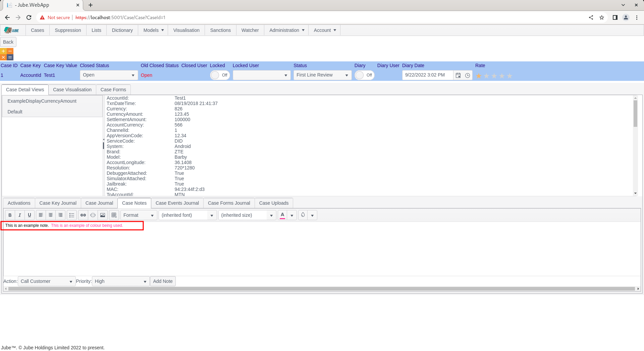
Task: Expand font color palette arrow
Action: pos(292,215)
